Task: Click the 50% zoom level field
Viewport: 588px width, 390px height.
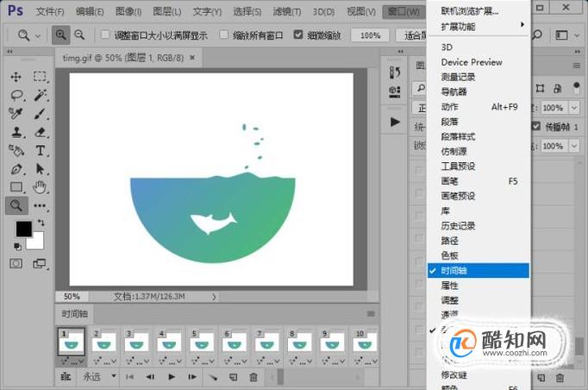Action: pyautogui.click(x=72, y=297)
